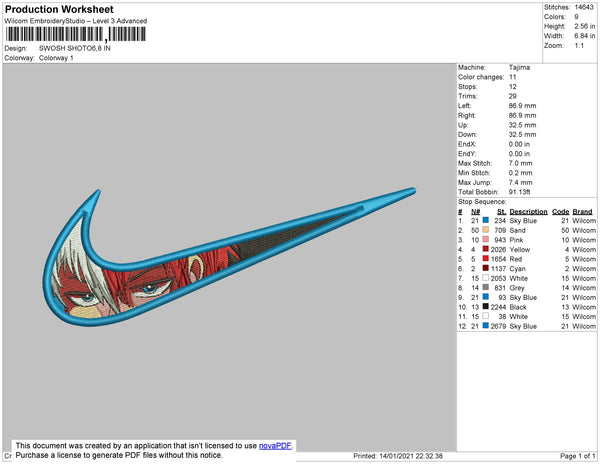Select the dark red swatch labeled Yellow
This screenshot has height=464, width=600.
[486, 249]
